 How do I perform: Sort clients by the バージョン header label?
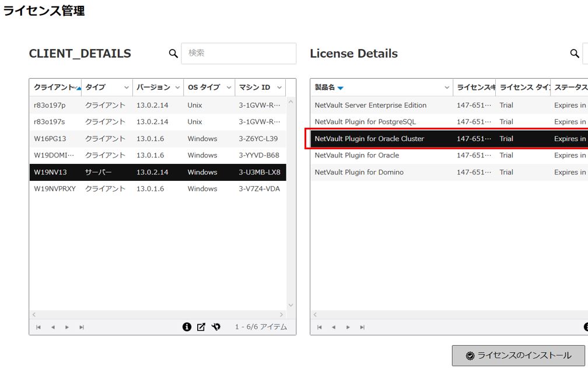coord(153,87)
